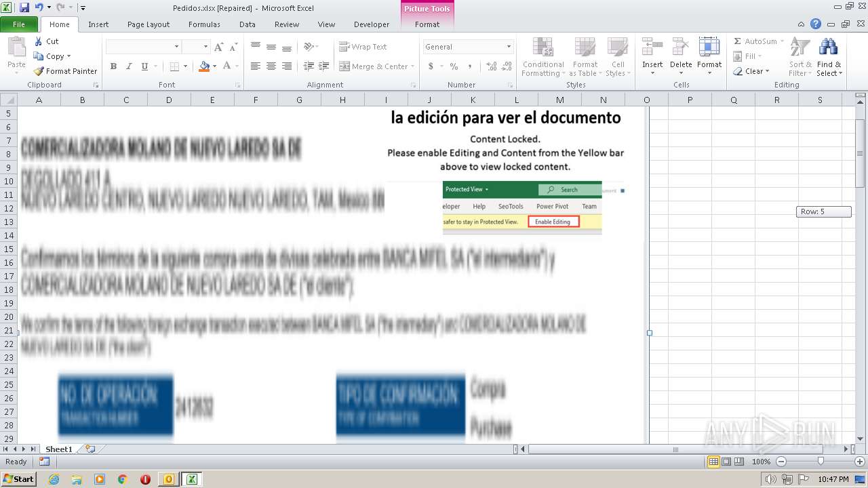Screen dimensions: 868x488
Task: Open Sort & Filter menu
Action: click(x=800, y=58)
